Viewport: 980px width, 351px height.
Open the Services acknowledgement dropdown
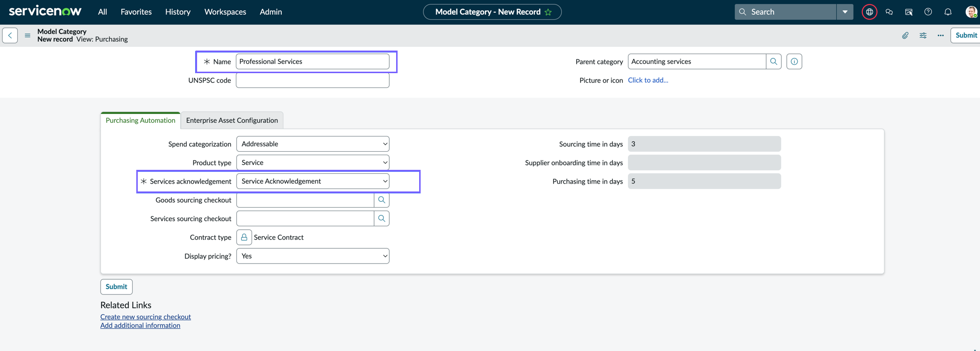pos(313,181)
